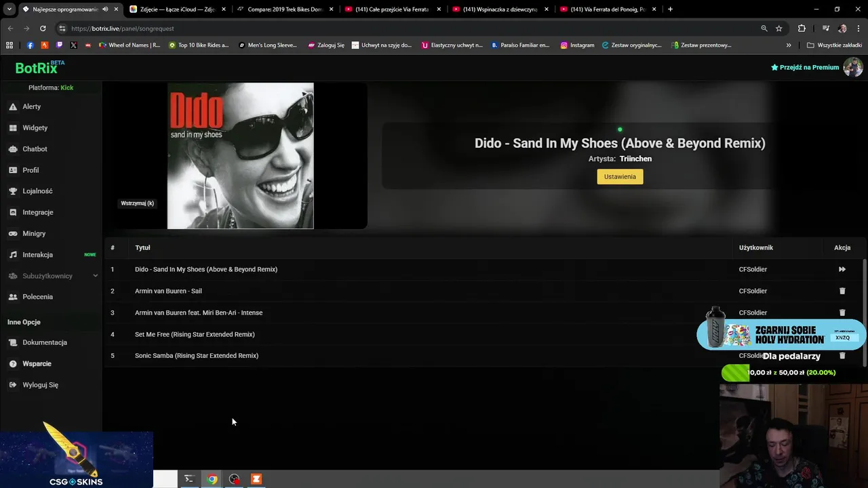The height and width of the screenshot is (488, 868).
Task: Switch to the Wspinaczka z dziewczyną tab
Action: 500,9
